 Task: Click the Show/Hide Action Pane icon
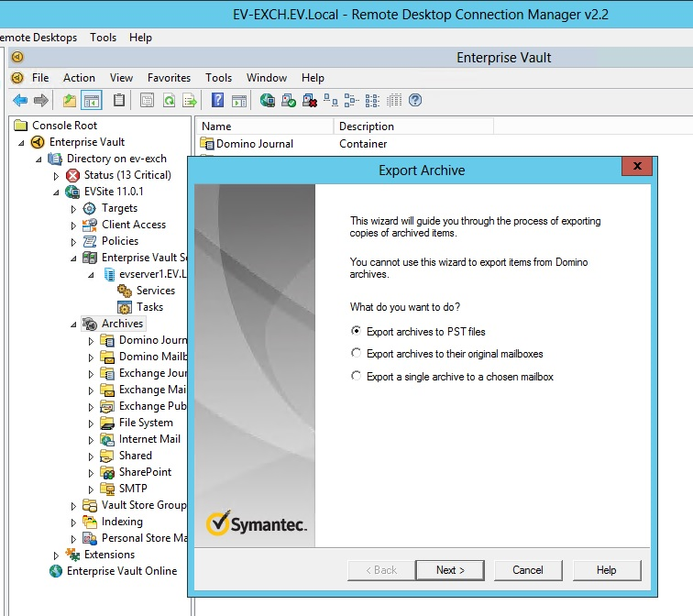pos(239,101)
